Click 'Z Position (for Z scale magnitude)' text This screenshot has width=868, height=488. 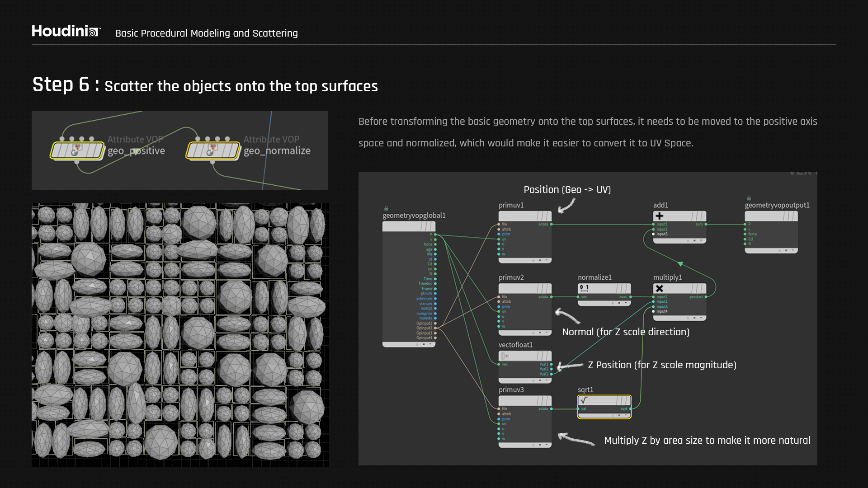point(662,365)
